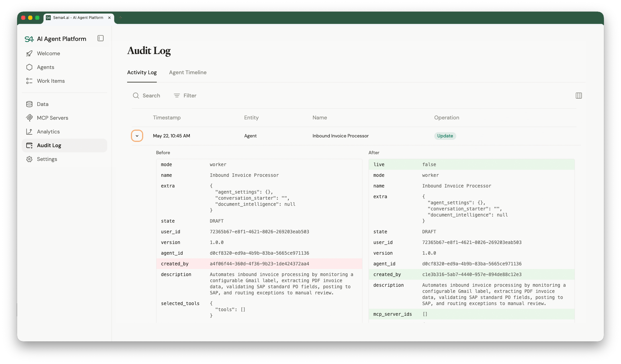Click the AI Agent Platform title
621x364 pixels.
click(x=61, y=39)
